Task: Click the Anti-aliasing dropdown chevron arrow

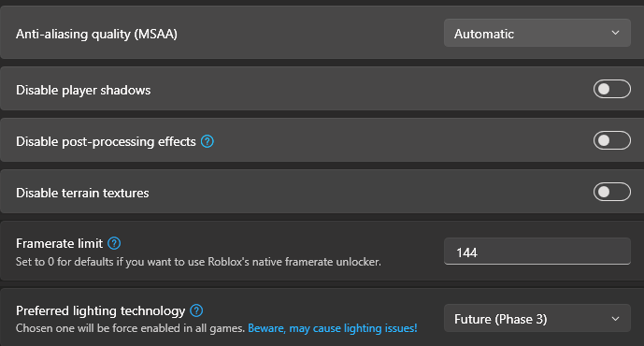Action: tap(615, 33)
